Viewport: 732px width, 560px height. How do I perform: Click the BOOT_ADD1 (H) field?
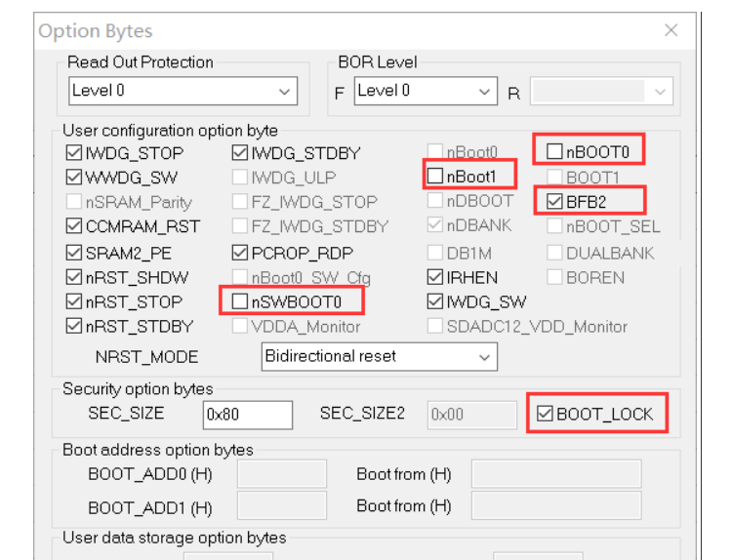click(x=282, y=505)
